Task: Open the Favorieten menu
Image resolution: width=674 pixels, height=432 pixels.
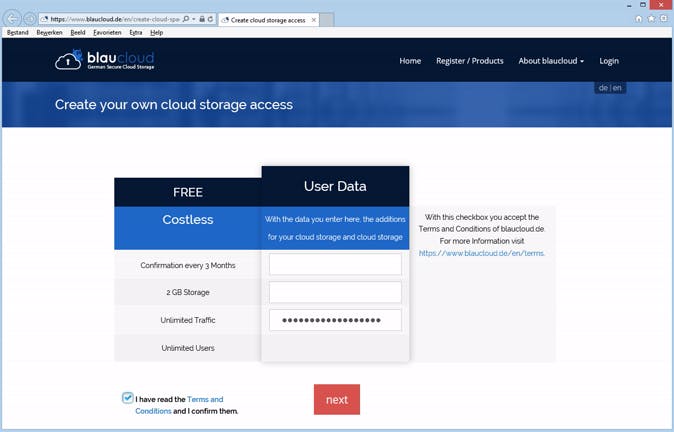Action: [x=107, y=33]
